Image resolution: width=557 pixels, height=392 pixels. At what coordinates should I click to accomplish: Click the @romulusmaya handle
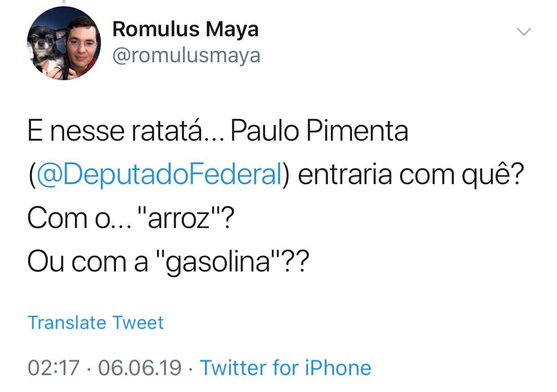click(x=186, y=56)
